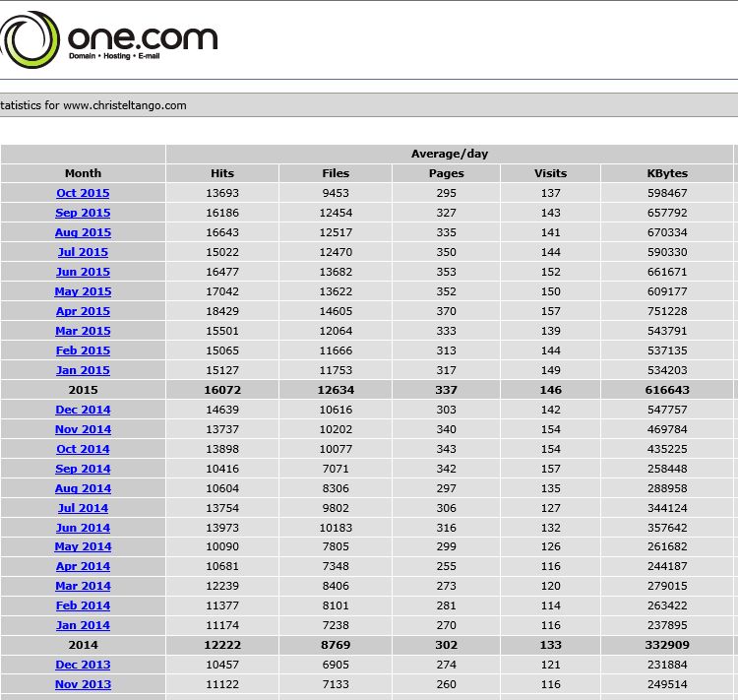Open the Jan 2014 statistics link
Image resolution: width=738 pixels, height=700 pixels.
coord(83,625)
